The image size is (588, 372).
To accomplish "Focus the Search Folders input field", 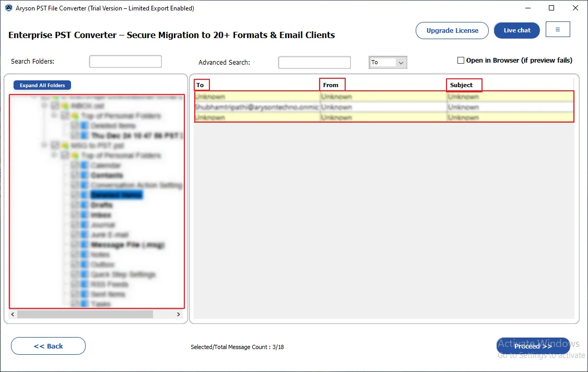I will tap(125, 62).
